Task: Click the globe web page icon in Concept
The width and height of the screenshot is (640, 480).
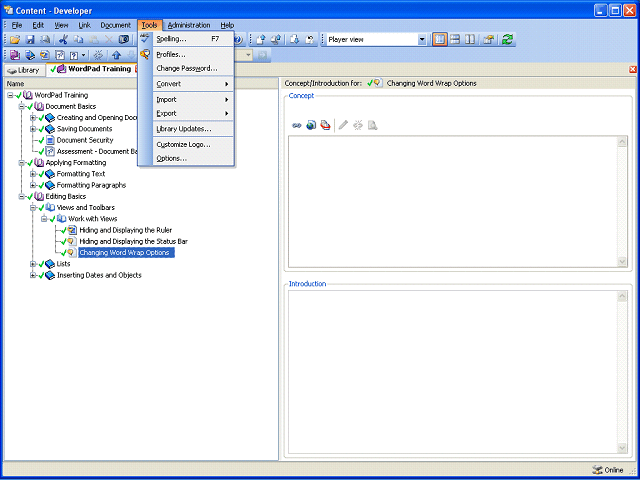Action: tap(311, 125)
